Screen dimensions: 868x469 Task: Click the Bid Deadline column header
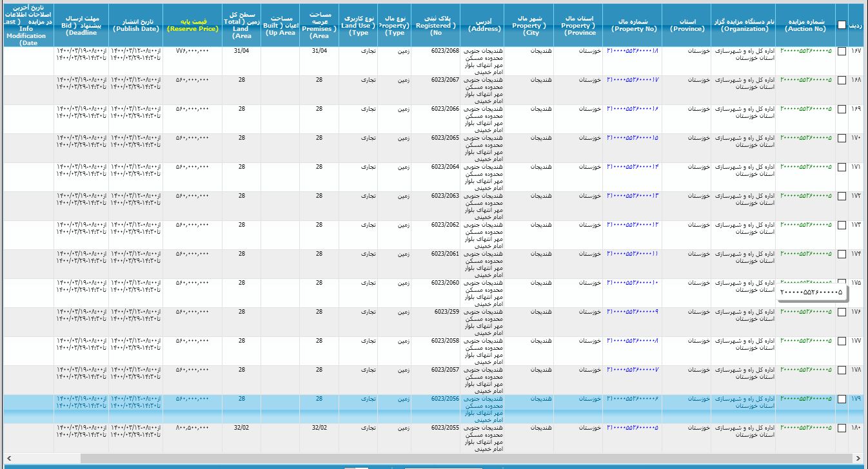(x=81, y=25)
